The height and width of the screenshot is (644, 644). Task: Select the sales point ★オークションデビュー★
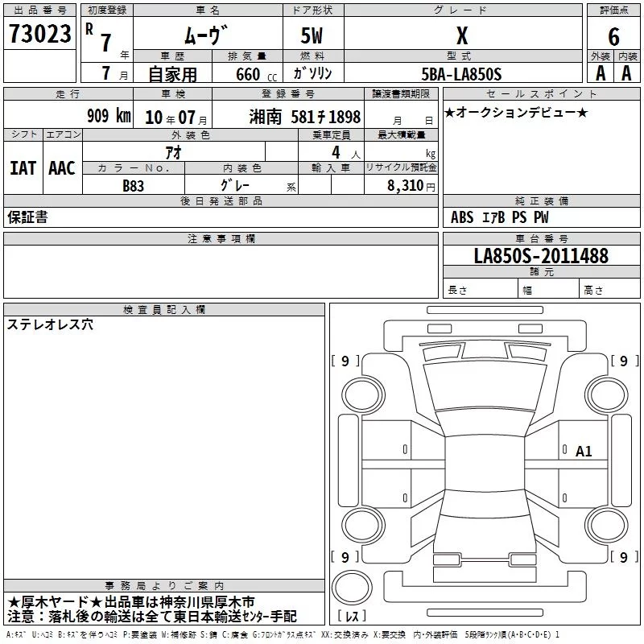(516, 112)
